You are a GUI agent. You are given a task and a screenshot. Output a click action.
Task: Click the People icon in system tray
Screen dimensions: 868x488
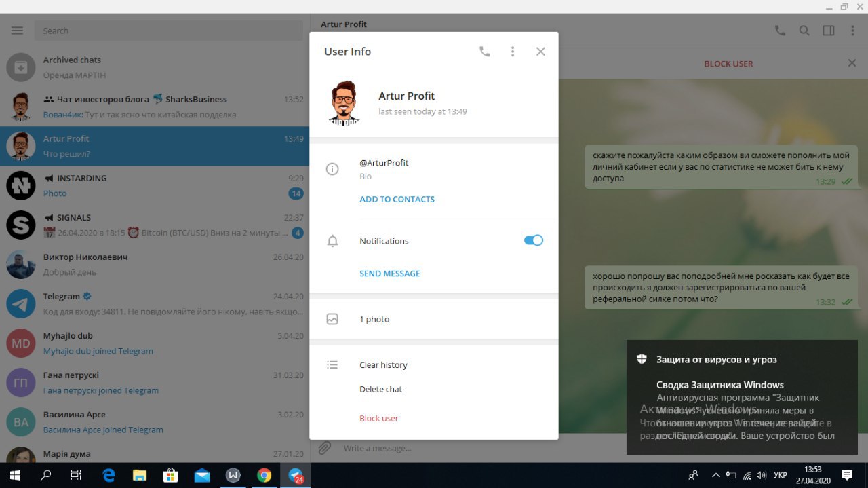pyautogui.click(x=693, y=475)
